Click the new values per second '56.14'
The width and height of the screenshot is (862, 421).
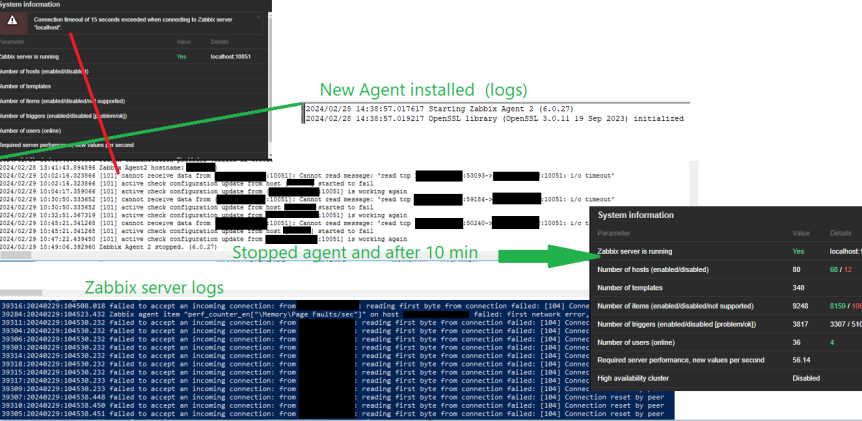click(801, 360)
